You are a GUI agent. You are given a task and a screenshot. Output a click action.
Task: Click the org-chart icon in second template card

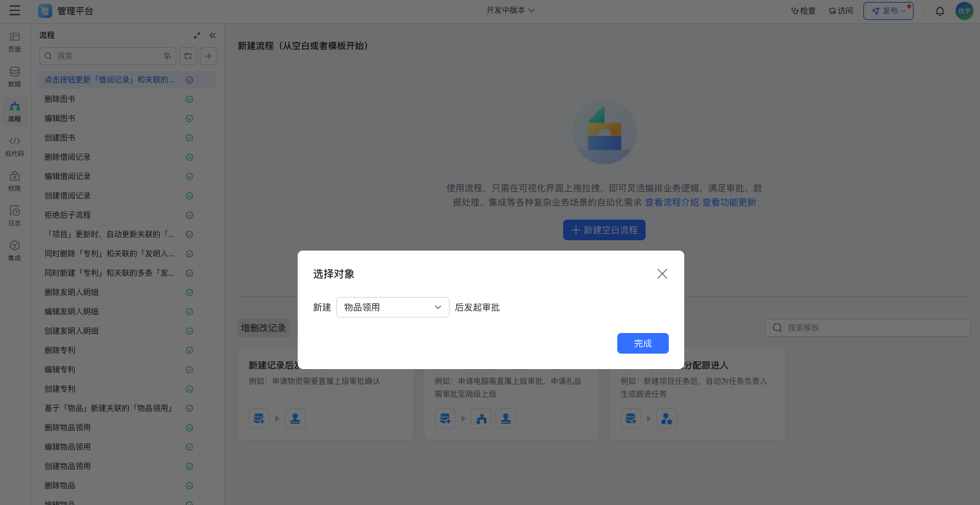click(481, 419)
